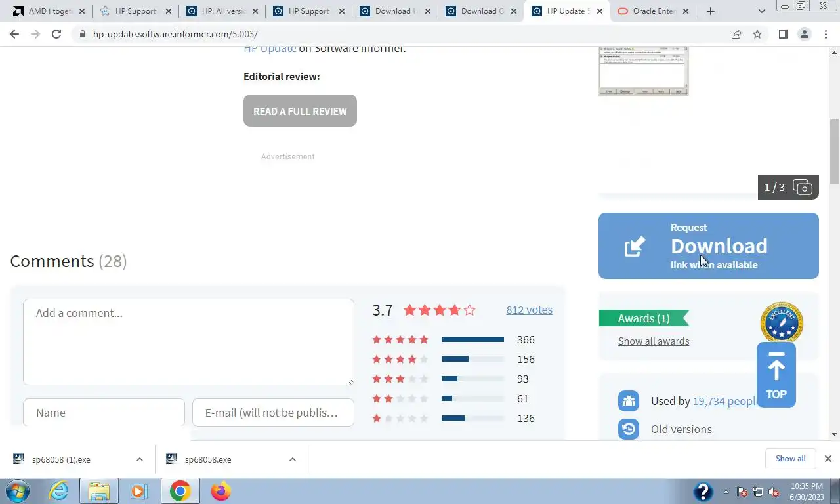
Task: Launch Internet Explorer from the taskbar
Action: 58,491
